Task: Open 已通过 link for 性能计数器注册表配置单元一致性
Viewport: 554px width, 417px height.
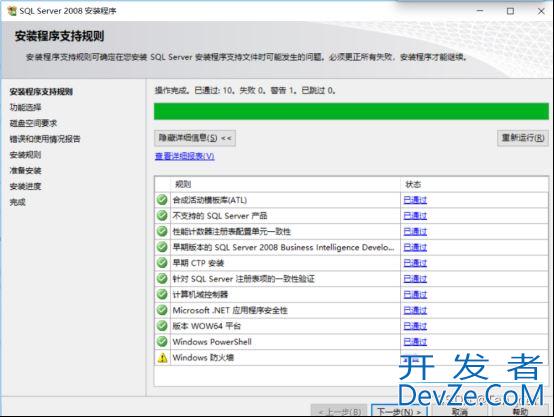Action: tap(415, 231)
